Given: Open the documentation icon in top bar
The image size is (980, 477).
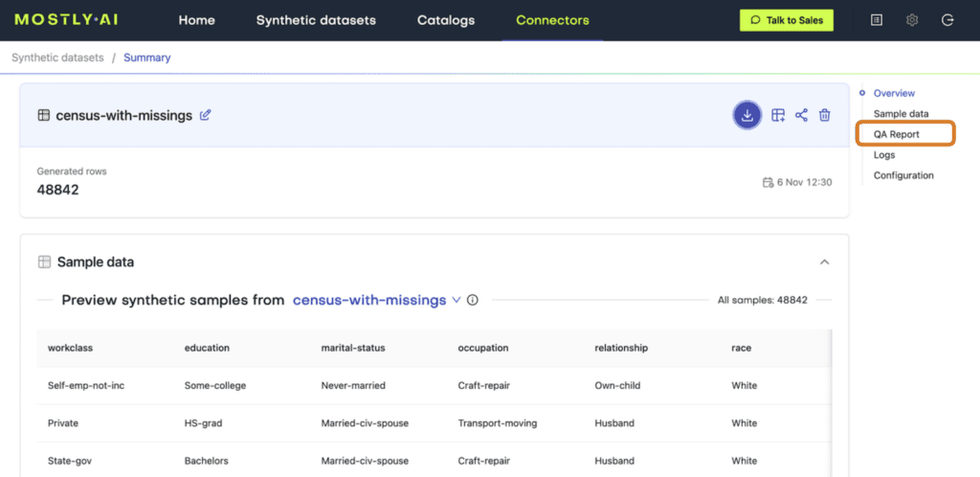Looking at the screenshot, I should pyautogui.click(x=877, y=20).
